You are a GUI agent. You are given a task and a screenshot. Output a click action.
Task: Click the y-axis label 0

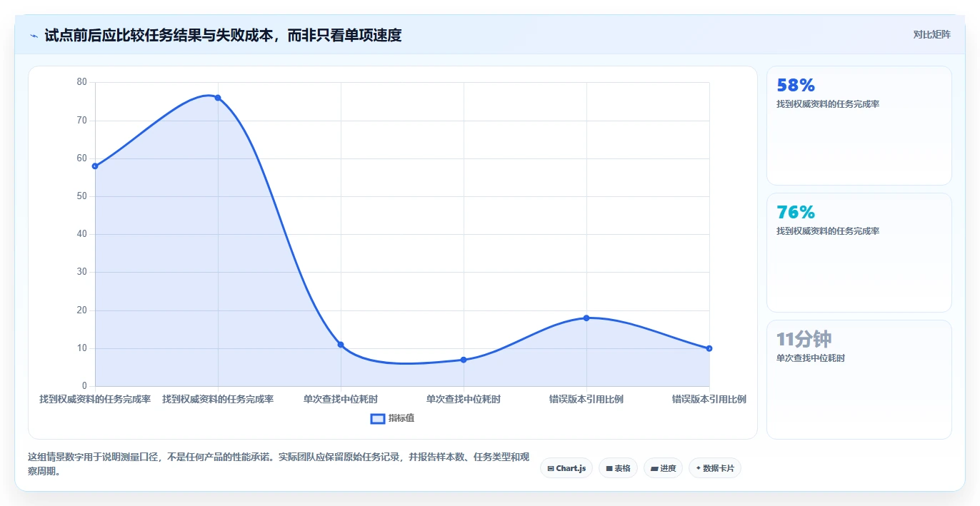(84, 386)
